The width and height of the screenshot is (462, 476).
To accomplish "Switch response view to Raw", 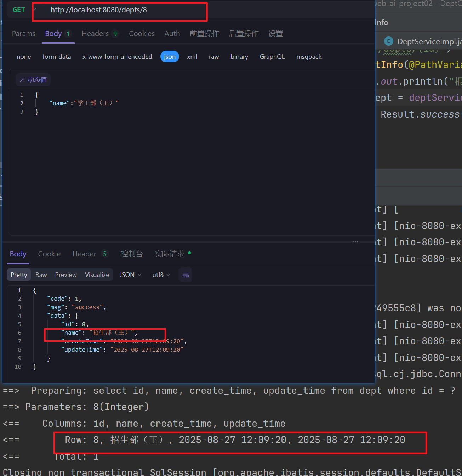I will 41,275.
